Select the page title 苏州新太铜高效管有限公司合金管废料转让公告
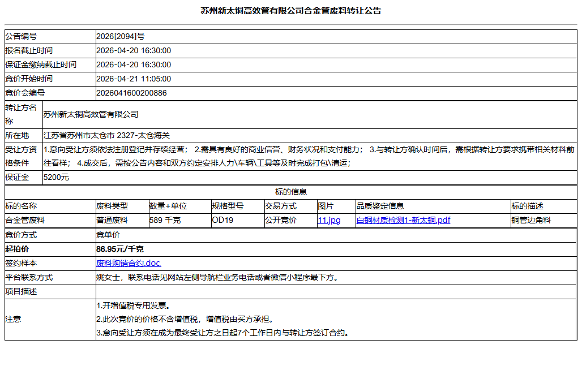582x392 pixels. coord(291,11)
